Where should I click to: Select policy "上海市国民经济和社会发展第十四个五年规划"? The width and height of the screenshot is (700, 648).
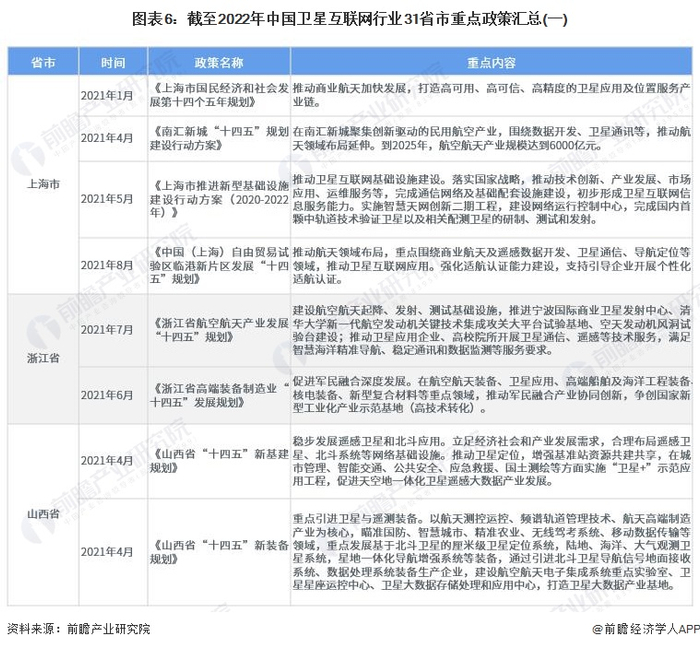pyautogui.click(x=219, y=95)
